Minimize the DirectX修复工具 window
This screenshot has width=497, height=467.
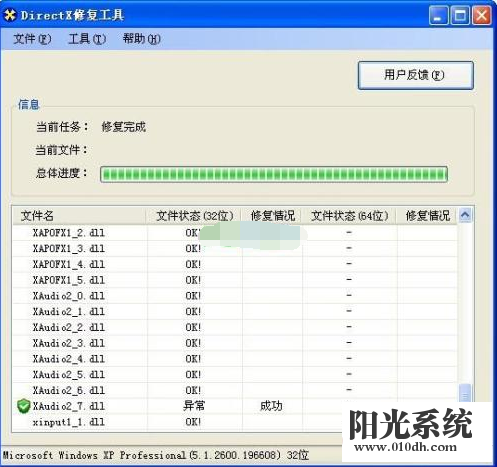click(x=439, y=15)
